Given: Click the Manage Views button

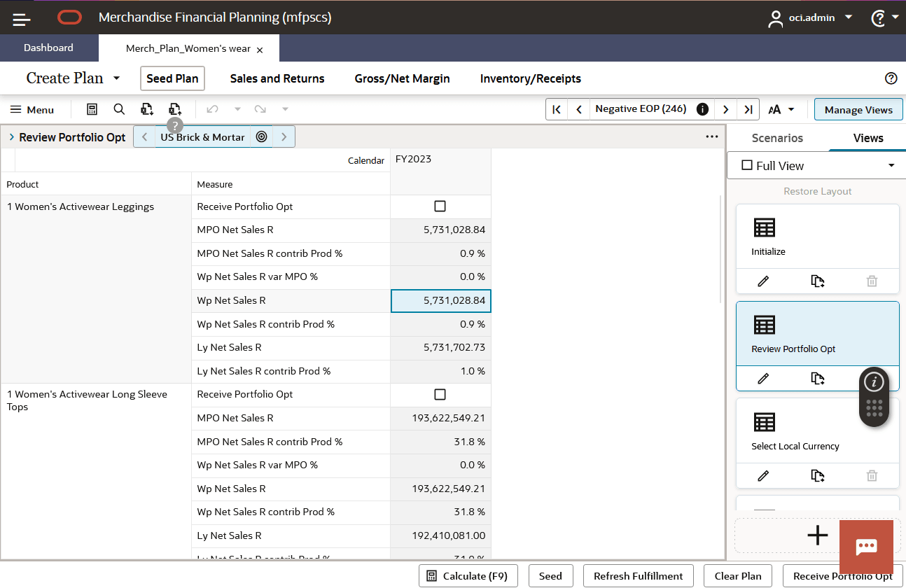Looking at the screenshot, I should pos(858,109).
